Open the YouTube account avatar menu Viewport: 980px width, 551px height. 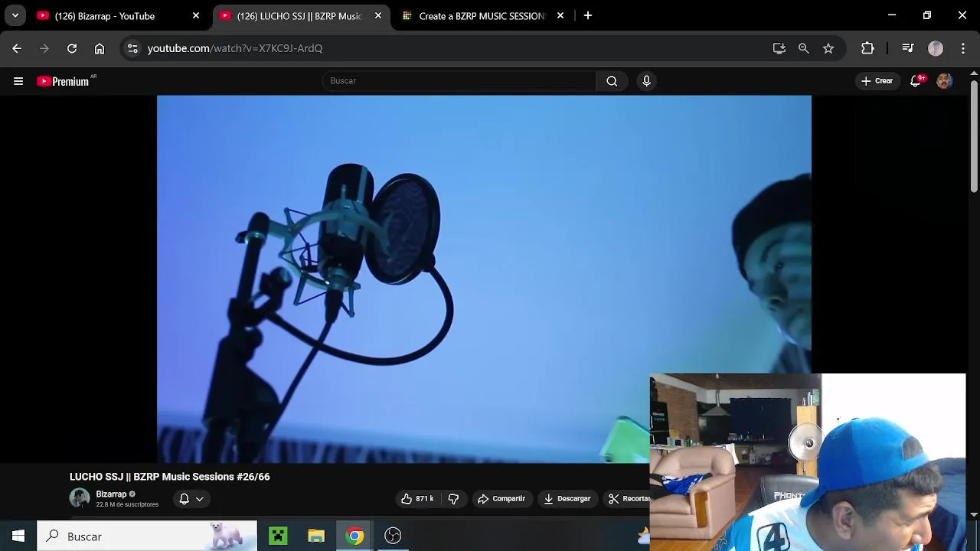[944, 81]
